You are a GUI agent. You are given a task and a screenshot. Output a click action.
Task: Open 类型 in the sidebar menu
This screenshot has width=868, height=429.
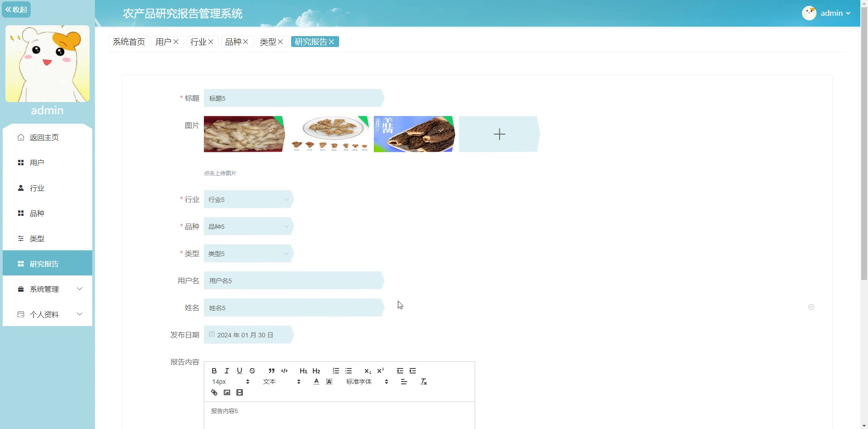pyautogui.click(x=47, y=238)
